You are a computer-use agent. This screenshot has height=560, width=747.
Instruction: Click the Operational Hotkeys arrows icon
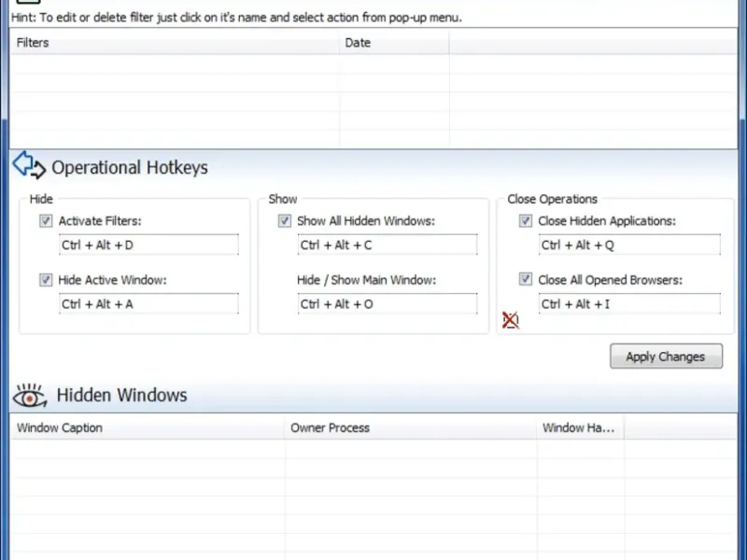29,165
